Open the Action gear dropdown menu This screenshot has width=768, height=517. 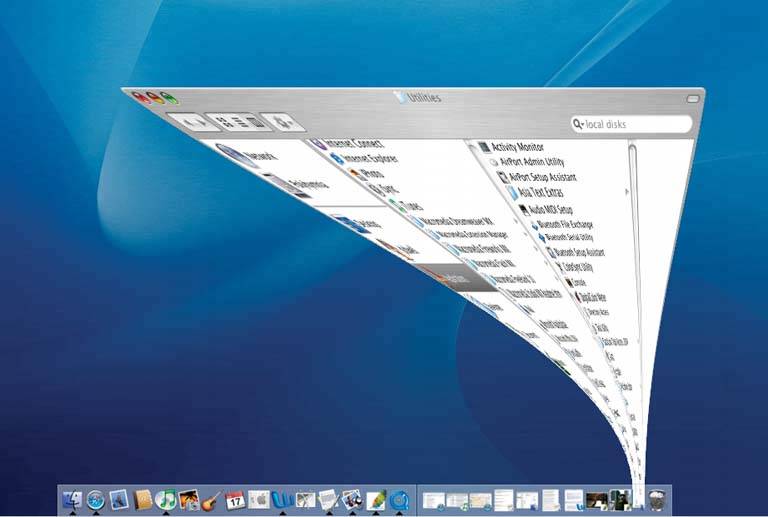coord(283,125)
